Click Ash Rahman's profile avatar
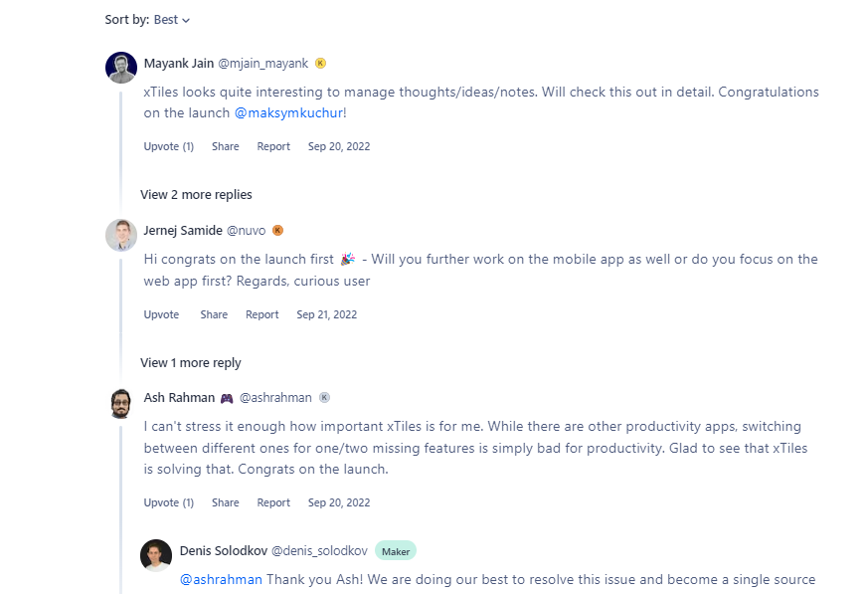The image size is (868, 594). pos(120,403)
